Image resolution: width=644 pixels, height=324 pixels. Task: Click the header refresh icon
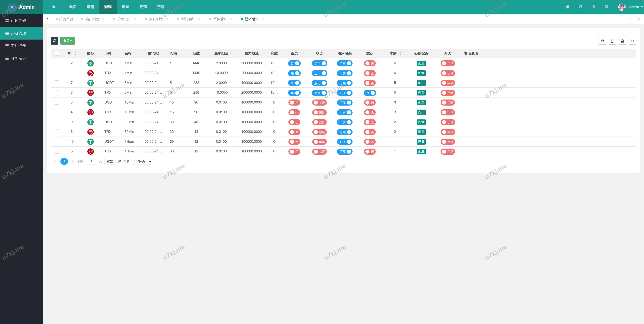[x=581, y=7]
